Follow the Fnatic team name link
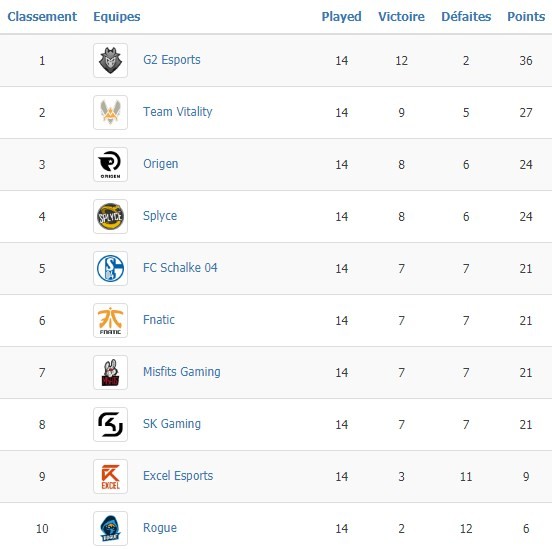 click(x=159, y=320)
